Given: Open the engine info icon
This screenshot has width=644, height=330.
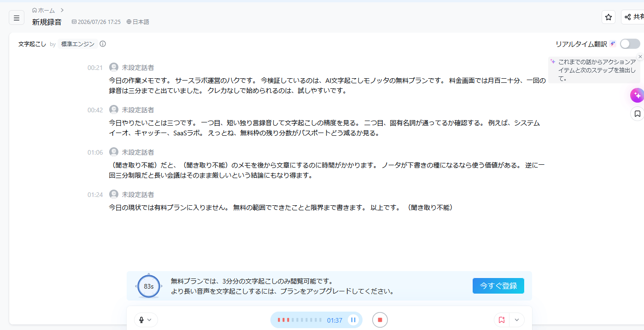Looking at the screenshot, I should [103, 44].
